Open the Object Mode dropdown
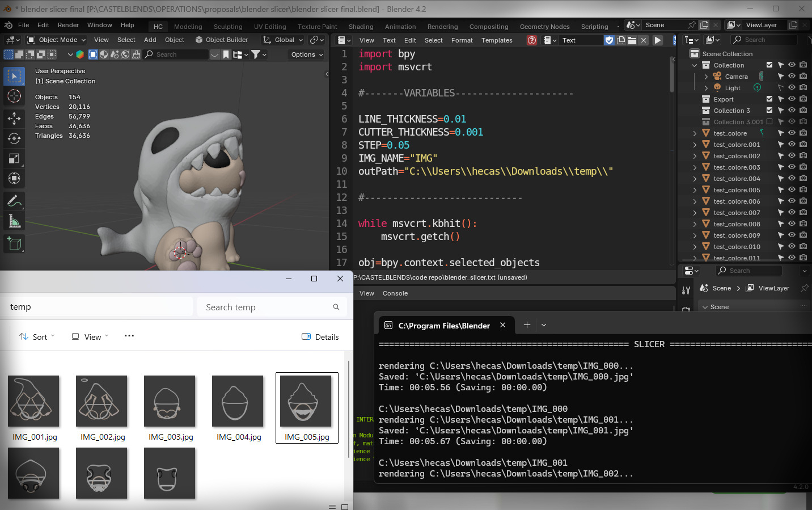 click(x=57, y=40)
